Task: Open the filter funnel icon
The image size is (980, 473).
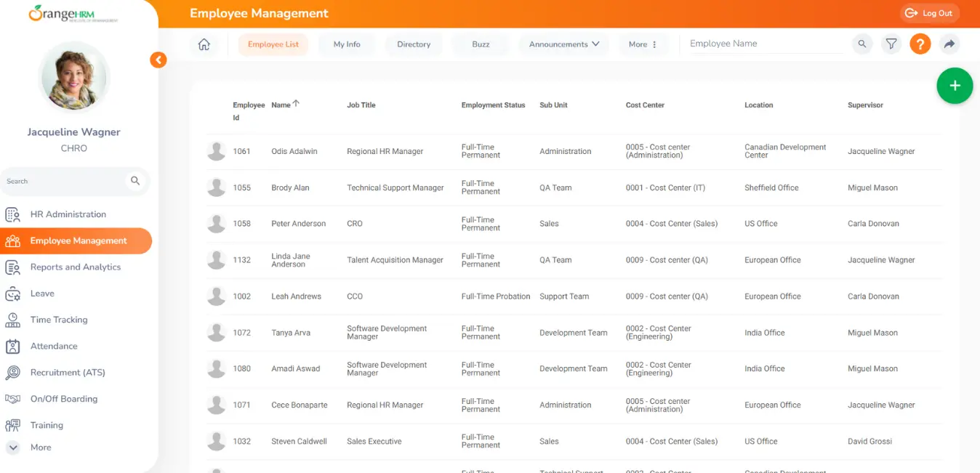Action: (x=891, y=44)
